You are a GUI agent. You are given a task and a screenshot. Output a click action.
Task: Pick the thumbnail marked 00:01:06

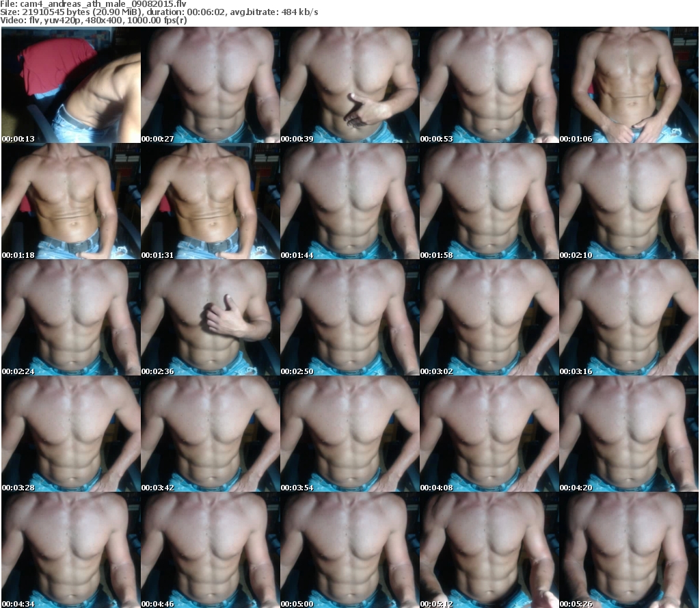pyautogui.click(x=629, y=85)
